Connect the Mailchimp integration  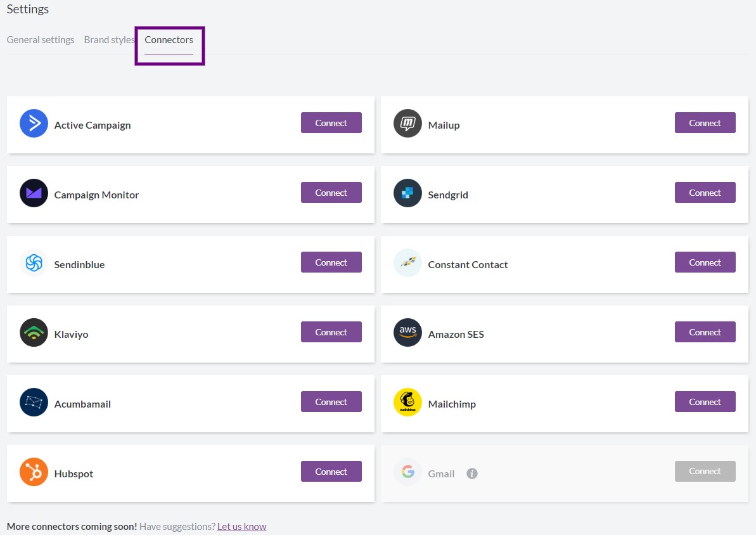point(705,402)
